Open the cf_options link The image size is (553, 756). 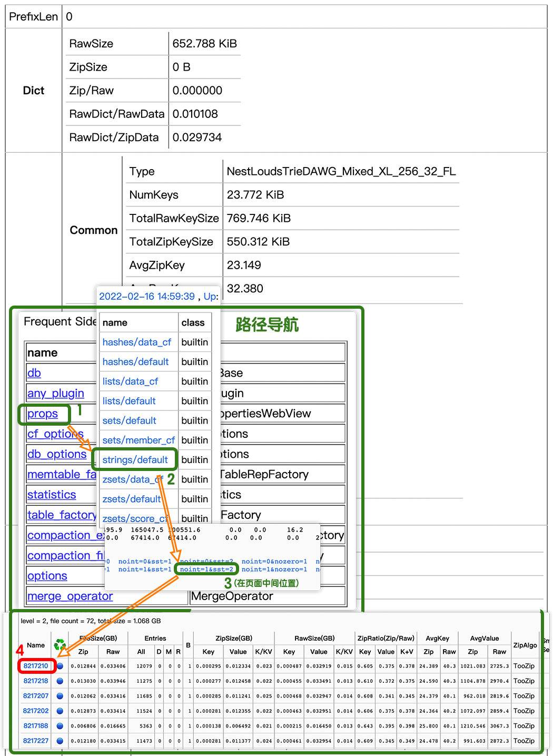(55, 434)
